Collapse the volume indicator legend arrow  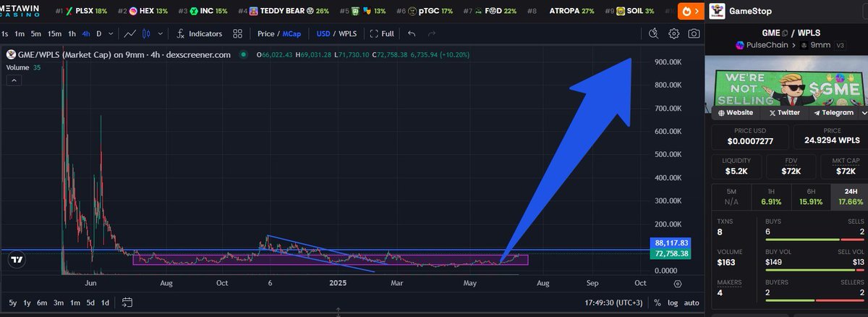click(14, 80)
